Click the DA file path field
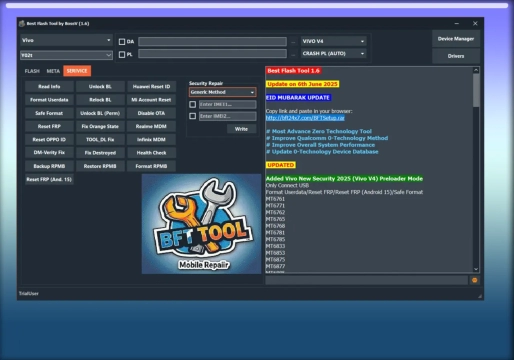The width and height of the screenshot is (514, 360). (x=212, y=41)
